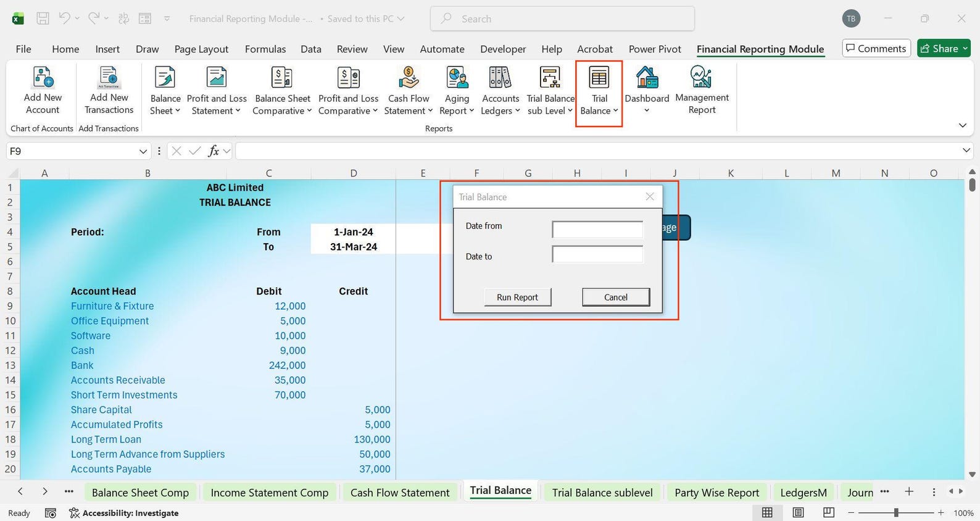Open Profit and Loss Comparative report

tap(348, 91)
